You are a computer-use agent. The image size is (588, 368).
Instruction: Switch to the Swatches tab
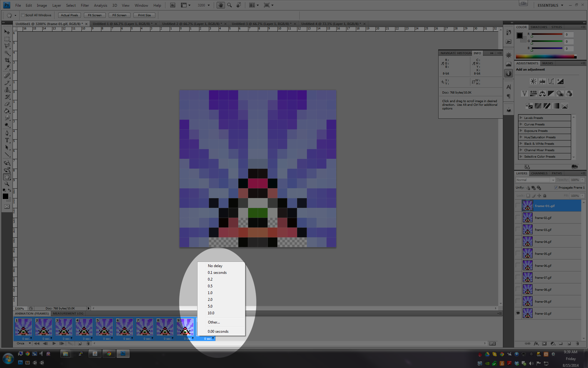pyautogui.click(x=539, y=27)
